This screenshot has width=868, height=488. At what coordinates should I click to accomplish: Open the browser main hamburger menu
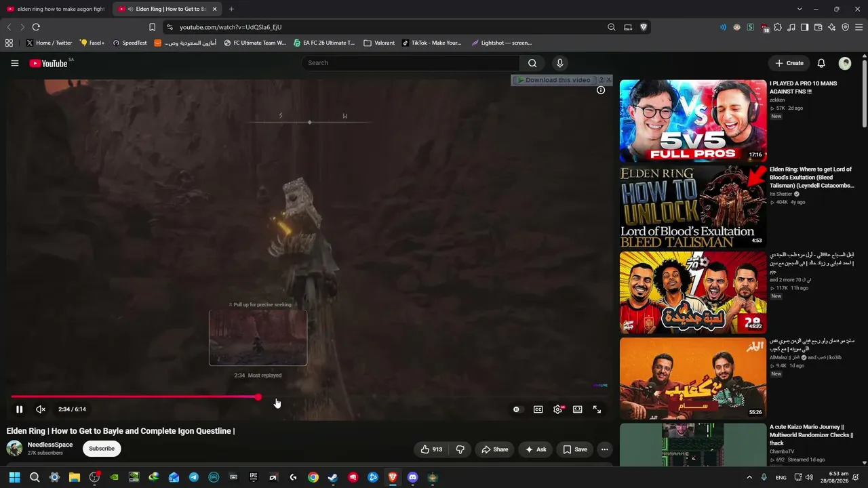pyautogui.click(x=859, y=27)
